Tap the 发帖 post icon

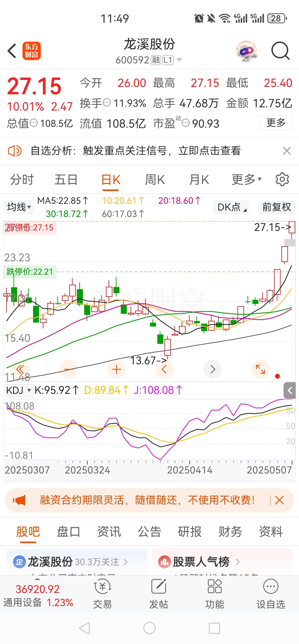[x=159, y=594]
